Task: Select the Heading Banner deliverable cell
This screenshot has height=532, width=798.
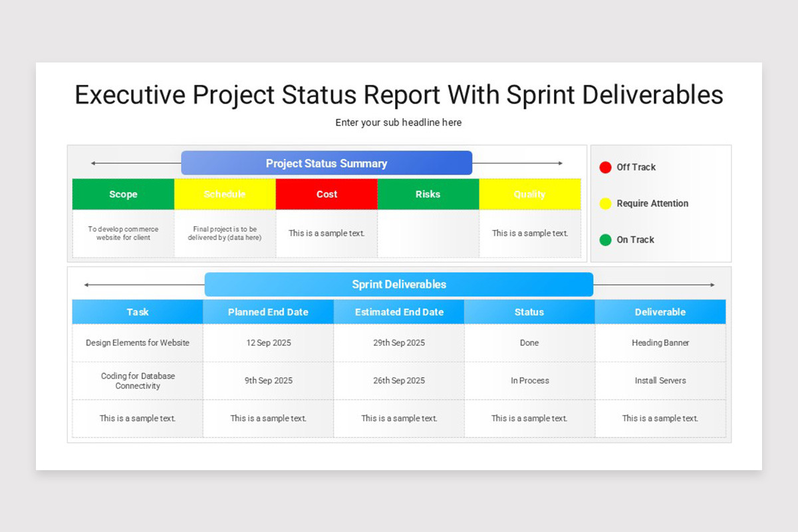Action: point(660,342)
